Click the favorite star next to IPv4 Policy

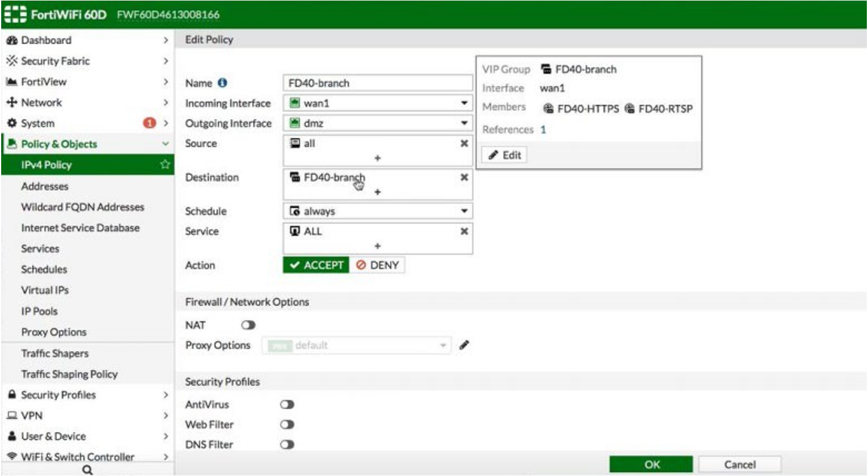[x=164, y=164]
